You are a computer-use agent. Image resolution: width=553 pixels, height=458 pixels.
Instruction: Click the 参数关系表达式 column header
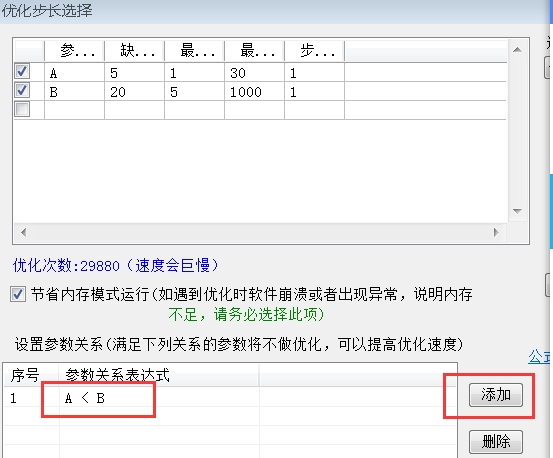159,375
